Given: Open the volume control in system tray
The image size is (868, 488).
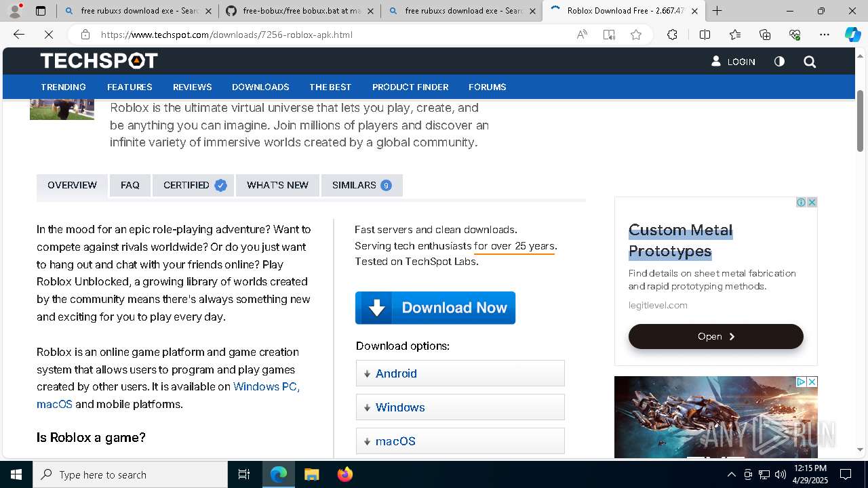Looking at the screenshot, I should coord(780,474).
